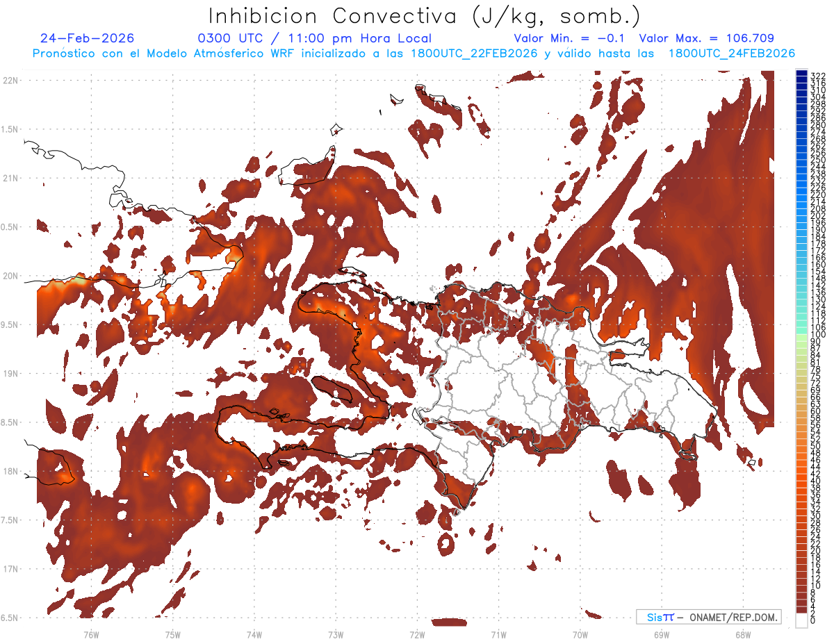This screenshot has height=644, width=834.
Task: Click the '69W' longitude label
Action: (661, 634)
